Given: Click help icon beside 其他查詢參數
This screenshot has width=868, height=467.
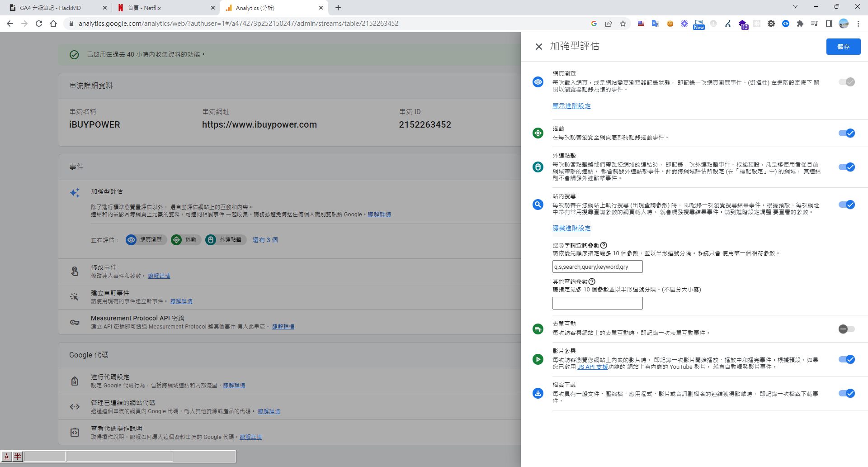Looking at the screenshot, I should [x=592, y=281].
